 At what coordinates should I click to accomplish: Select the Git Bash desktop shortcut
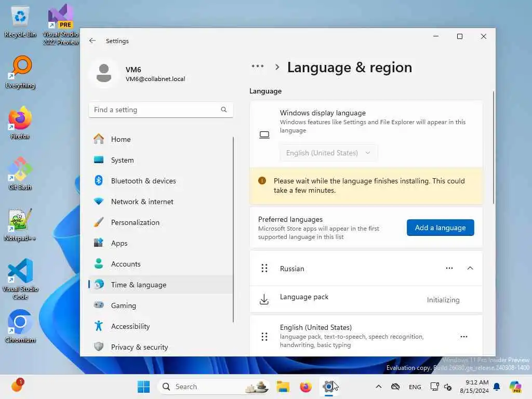point(20,174)
